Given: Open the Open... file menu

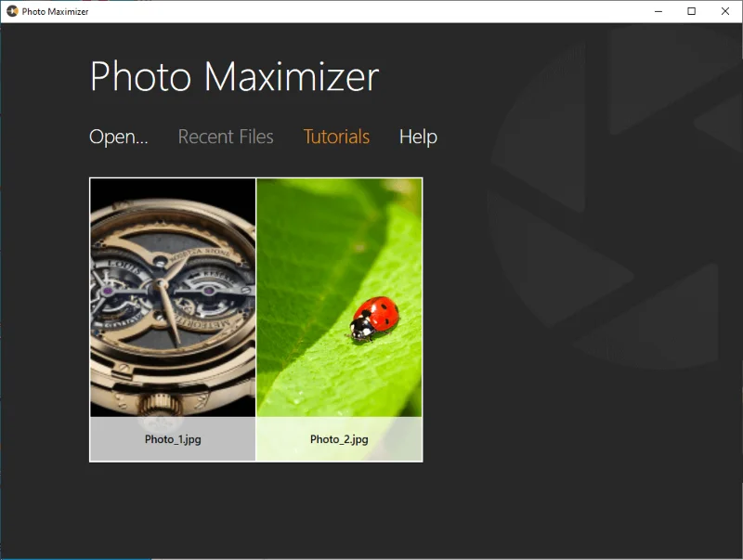Looking at the screenshot, I should click(x=118, y=137).
